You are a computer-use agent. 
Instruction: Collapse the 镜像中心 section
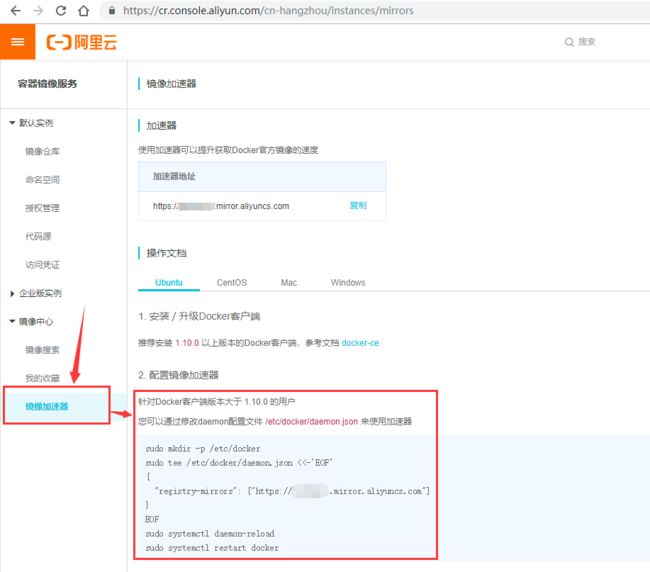pyautogui.click(x=32, y=321)
